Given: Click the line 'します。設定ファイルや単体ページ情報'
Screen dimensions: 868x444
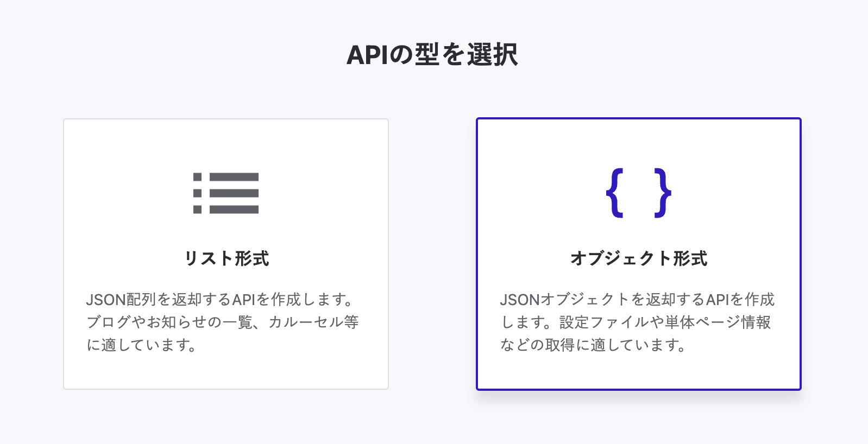Looking at the screenshot, I should click(x=636, y=322).
